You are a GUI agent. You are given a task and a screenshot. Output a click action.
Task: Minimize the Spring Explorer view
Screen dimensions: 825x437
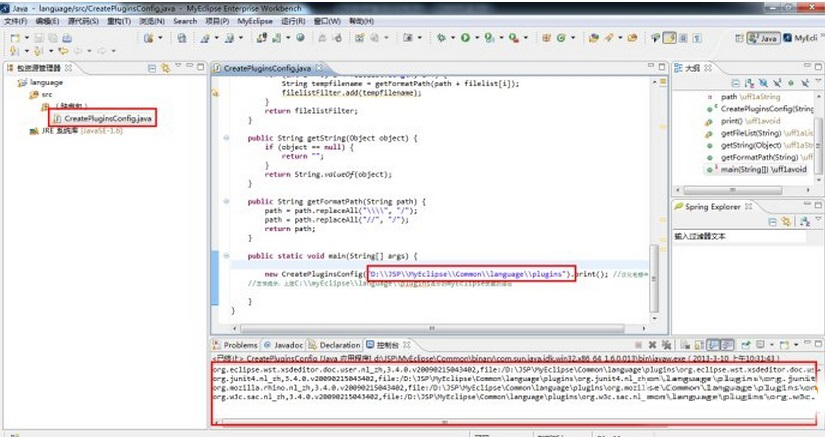[807, 204]
